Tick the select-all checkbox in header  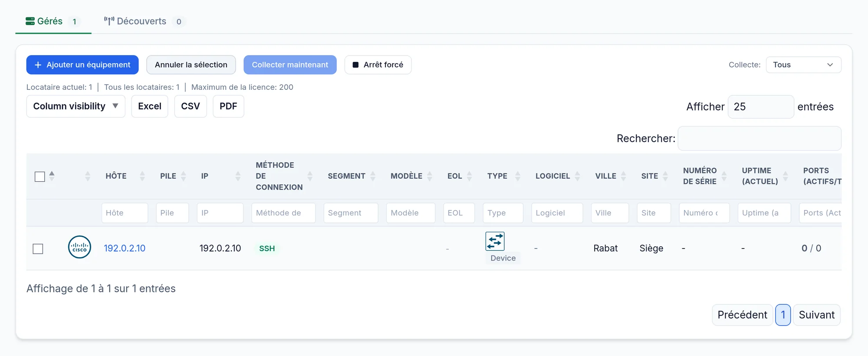click(x=39, y=176)
